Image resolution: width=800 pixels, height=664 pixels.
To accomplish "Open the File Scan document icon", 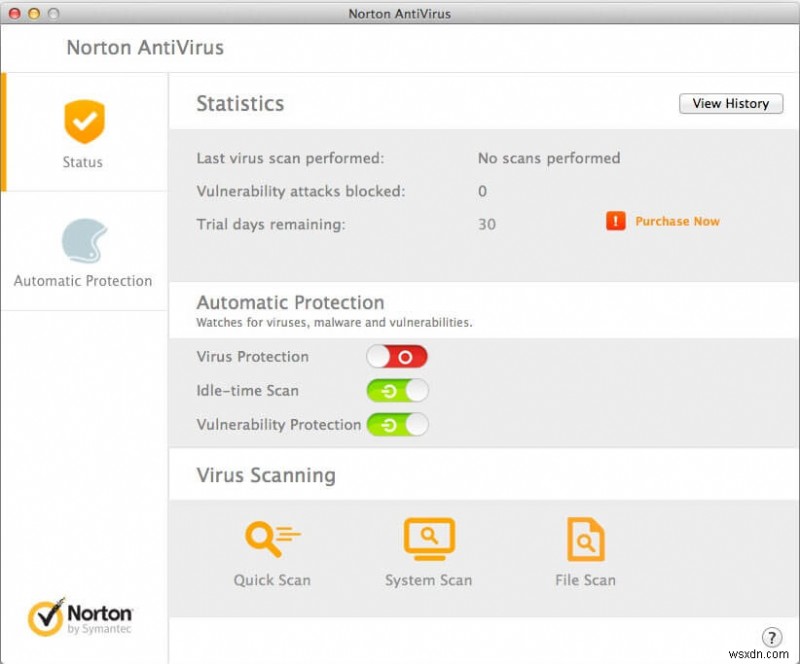I will click(585, 540).
